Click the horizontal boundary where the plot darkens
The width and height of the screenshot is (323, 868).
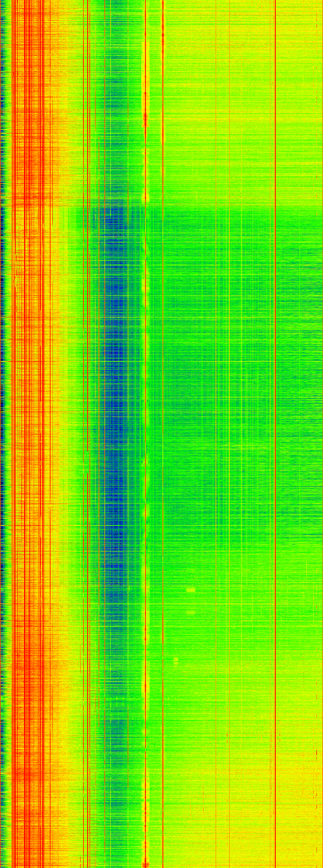(202, 206)
